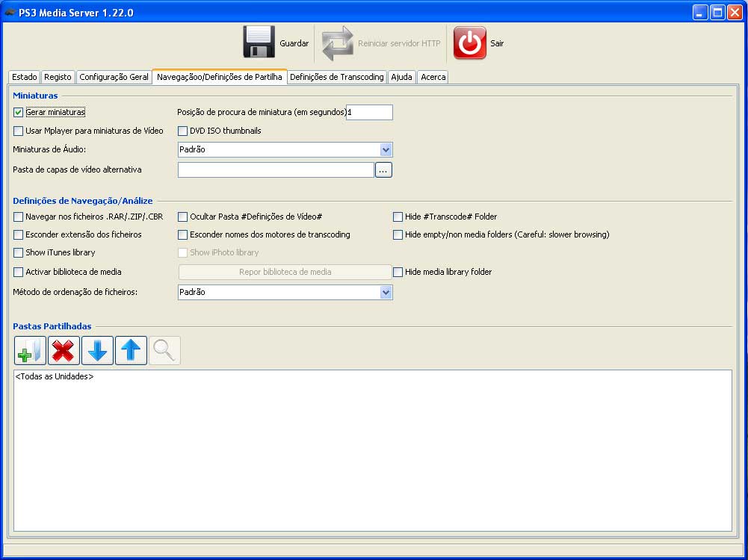Image resolution: width=748 pixels, height=560 pixels.
Task: Click the Guardar floppy disk icon
Action: click(x=259, y=43)
